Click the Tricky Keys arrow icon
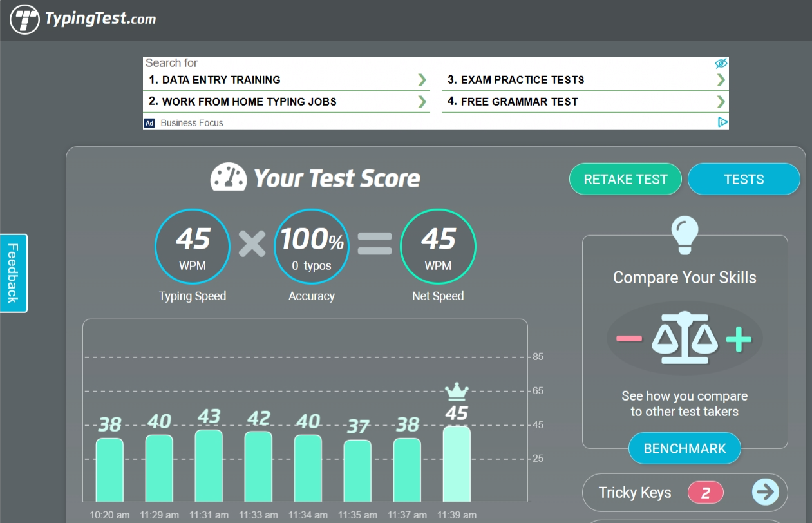Image resolution: width=812 pixels, height=523 pixels. (765, 493)
